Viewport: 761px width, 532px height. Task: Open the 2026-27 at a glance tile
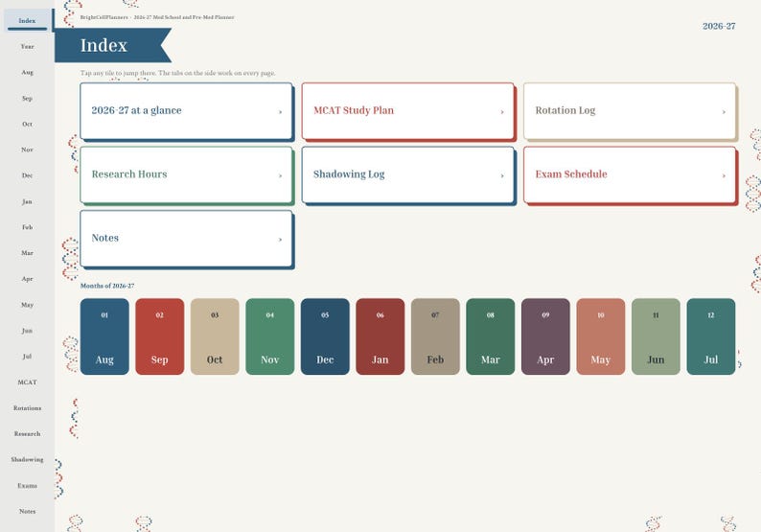[x=186, y=111]
